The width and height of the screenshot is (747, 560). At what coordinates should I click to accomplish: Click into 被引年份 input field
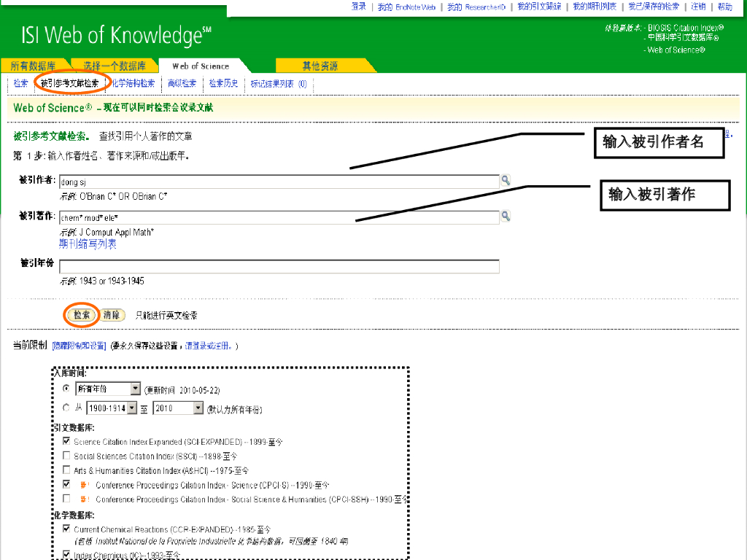[279, 266]
